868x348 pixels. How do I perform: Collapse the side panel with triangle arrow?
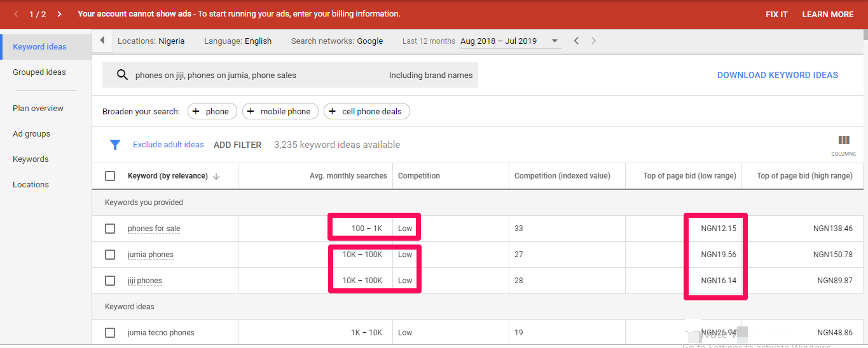102,41
